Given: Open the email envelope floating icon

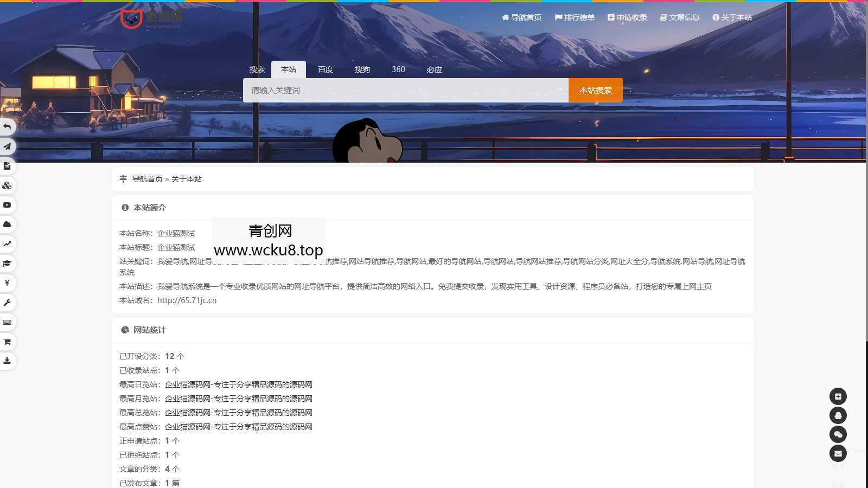Looking at the screenshot, I should pos(839,453).
